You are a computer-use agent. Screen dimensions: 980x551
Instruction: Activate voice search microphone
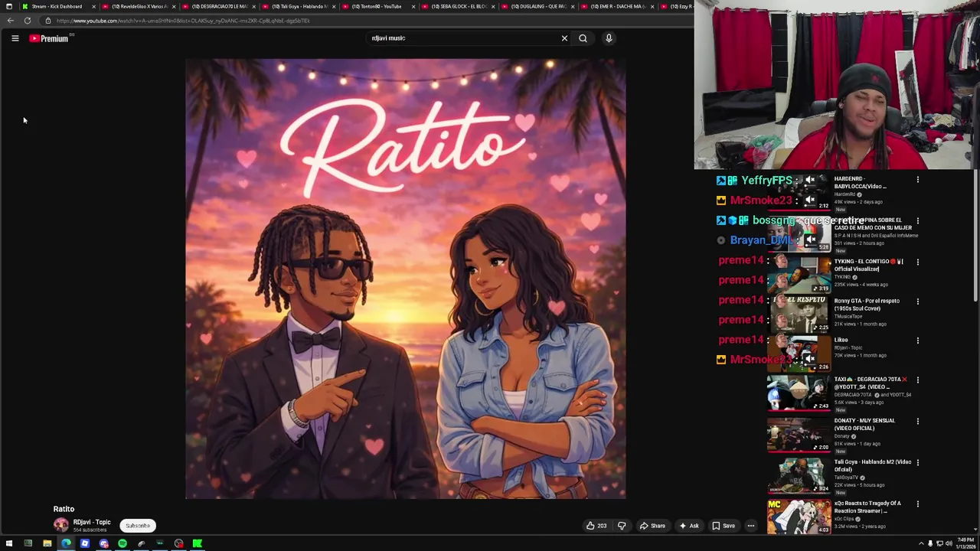(x=609, y=38)
